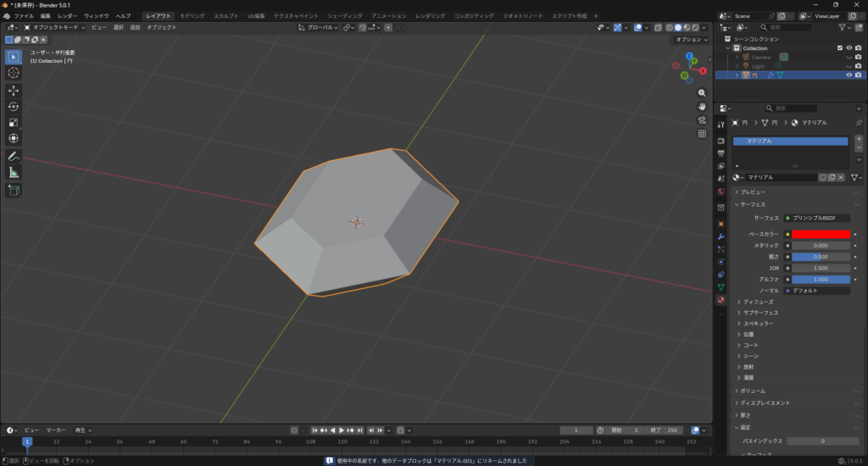
Task: Select the Move tool in the toolbar
Action: point(14,90)
